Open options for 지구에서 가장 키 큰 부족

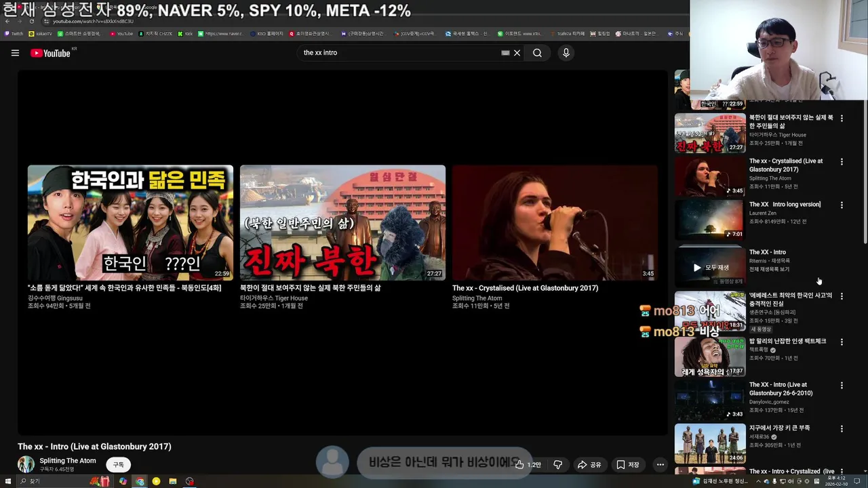click(x=842, y=429)
